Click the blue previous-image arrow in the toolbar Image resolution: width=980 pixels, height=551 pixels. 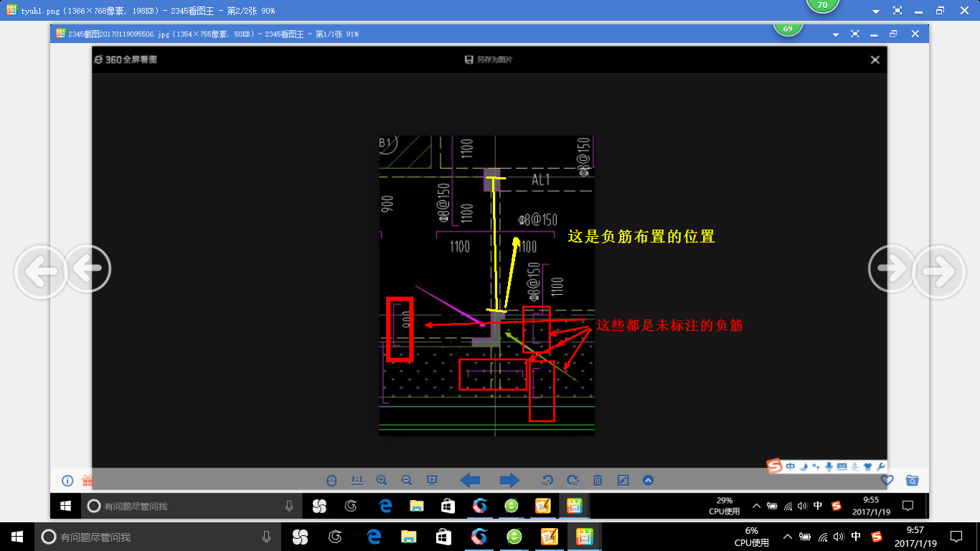470,481
